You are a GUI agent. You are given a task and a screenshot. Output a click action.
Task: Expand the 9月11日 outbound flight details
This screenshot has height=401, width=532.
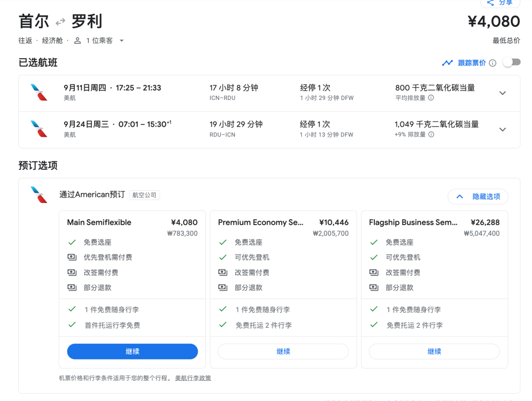502,93
